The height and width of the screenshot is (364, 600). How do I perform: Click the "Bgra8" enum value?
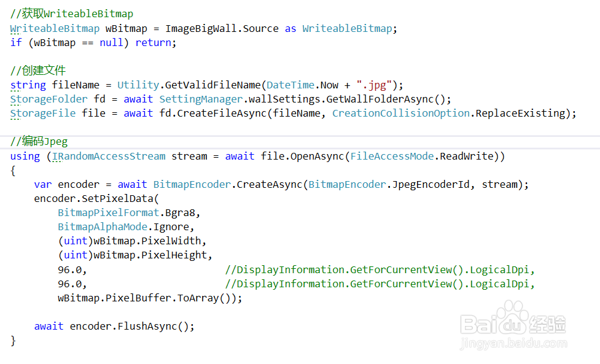[180, 213]
